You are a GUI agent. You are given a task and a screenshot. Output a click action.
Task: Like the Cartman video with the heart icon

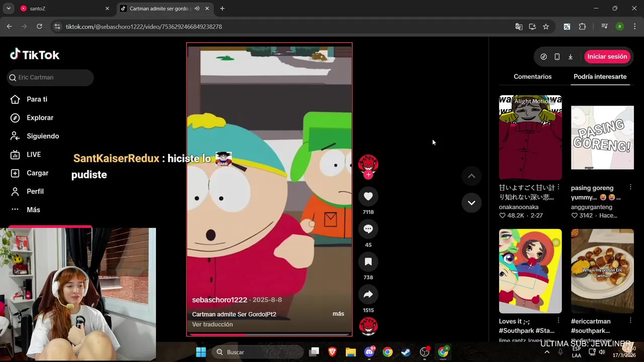pos(368,196)
